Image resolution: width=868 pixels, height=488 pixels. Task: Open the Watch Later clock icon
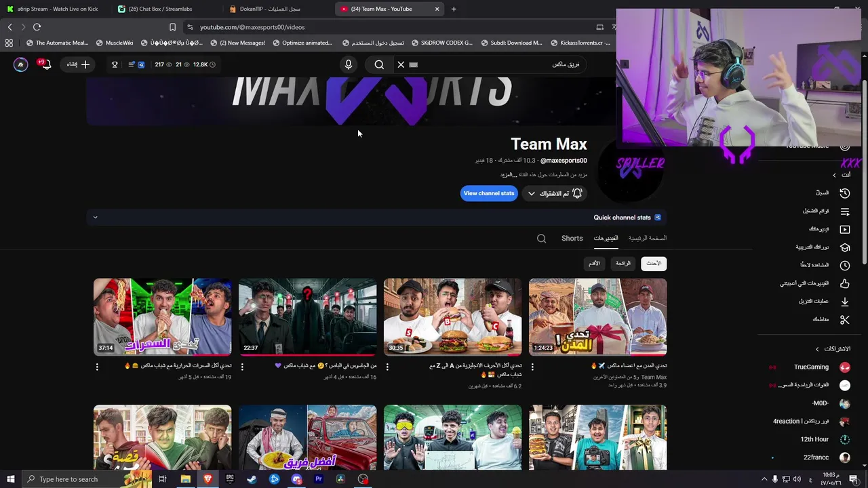click(845, 266)
